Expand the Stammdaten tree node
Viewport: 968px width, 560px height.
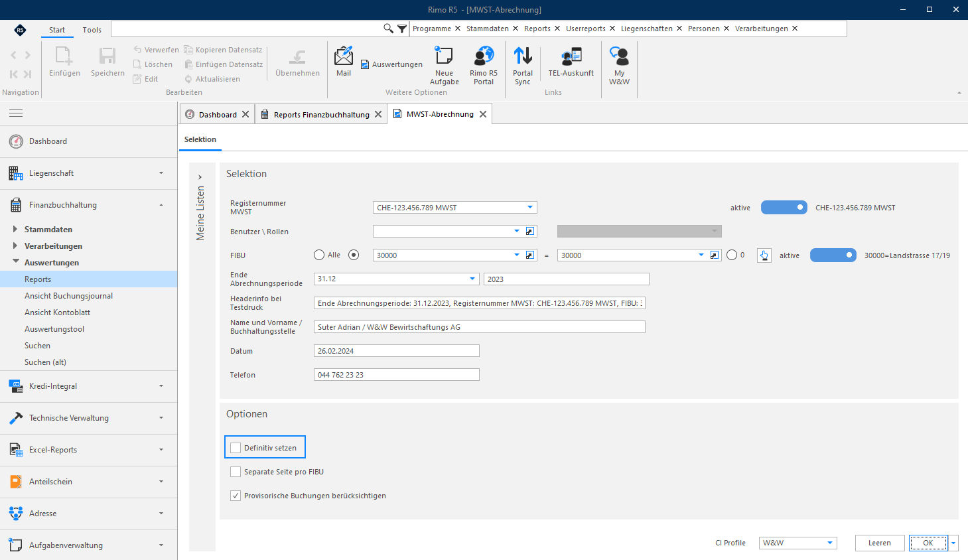click(15, 229)
